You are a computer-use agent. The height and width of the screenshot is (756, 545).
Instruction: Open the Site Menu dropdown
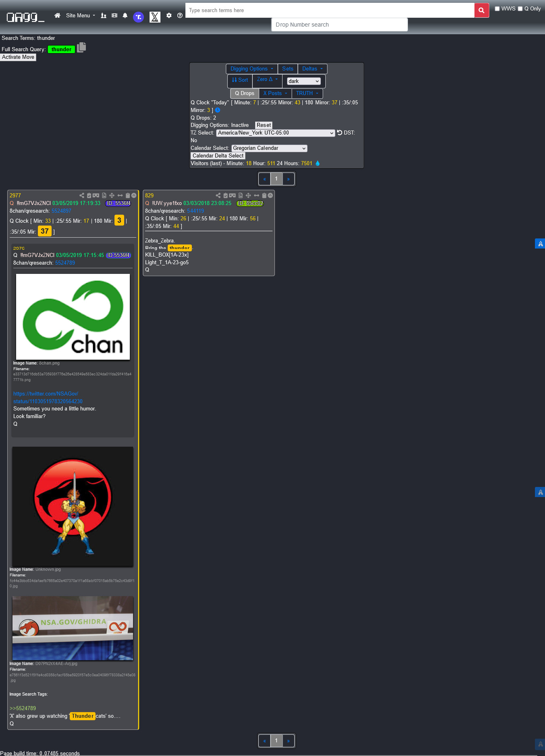click(x=81, y=15)
